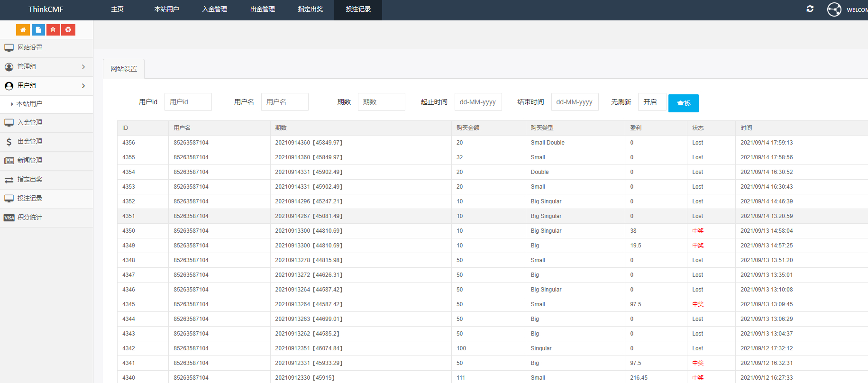Click the 用户名 filter text field
The image size is (868, 383).
[284, 102]
